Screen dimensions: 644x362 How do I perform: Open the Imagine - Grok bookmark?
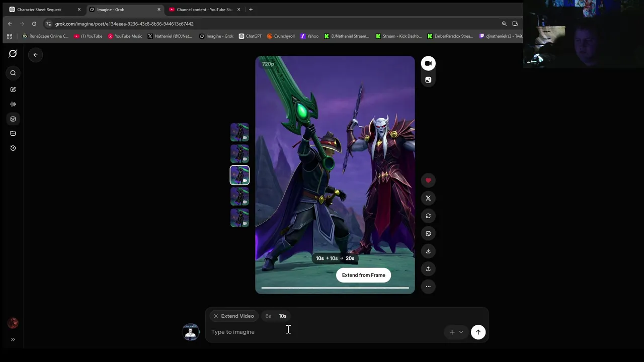(x=216, y=36)
